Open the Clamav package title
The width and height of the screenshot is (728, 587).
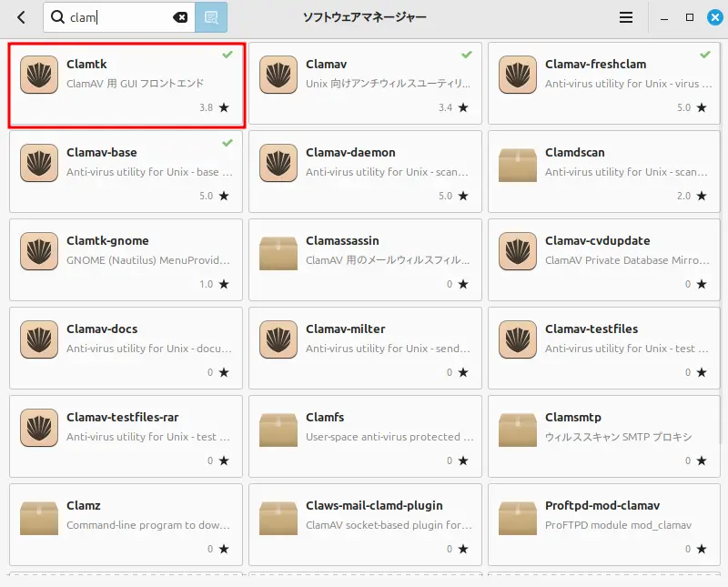point(326,64)
